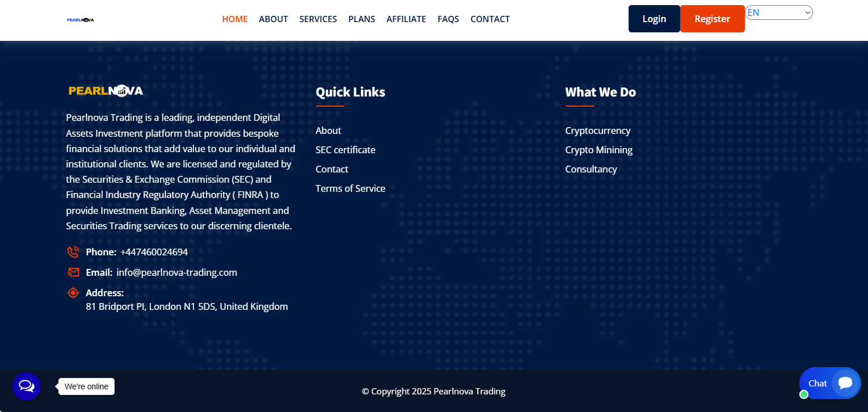The height and width of the screenshot is (412, 868).
Task: Open the Cryptocurrency link
Action: 598,131
